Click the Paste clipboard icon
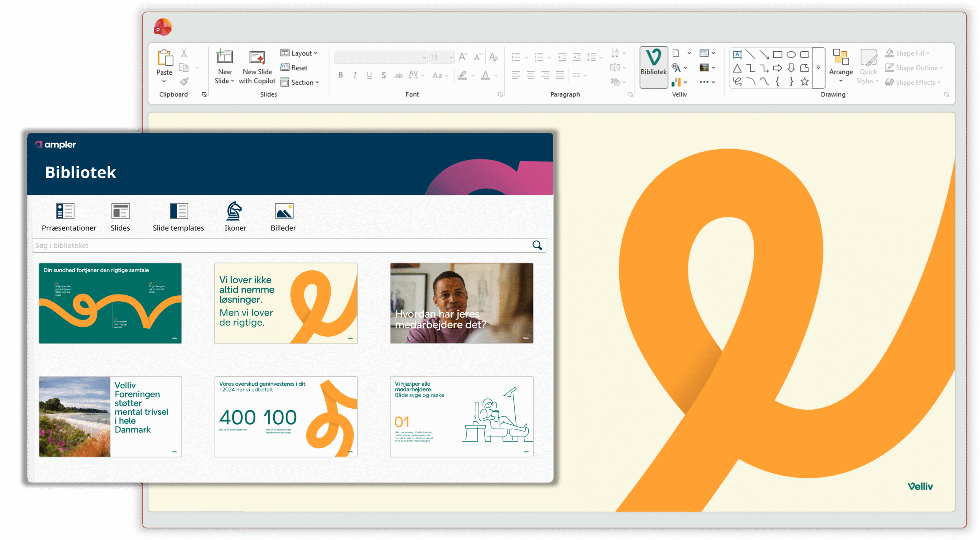The height and width of the screenshot is (540, 980). tap(165, 58)
